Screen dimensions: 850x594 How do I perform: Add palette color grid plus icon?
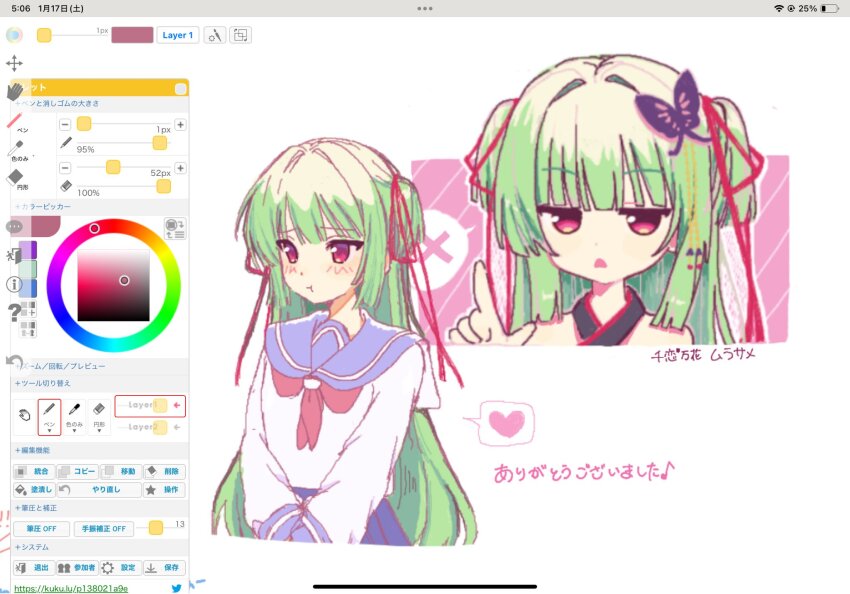pyautogui.click(x=29, y=309)
